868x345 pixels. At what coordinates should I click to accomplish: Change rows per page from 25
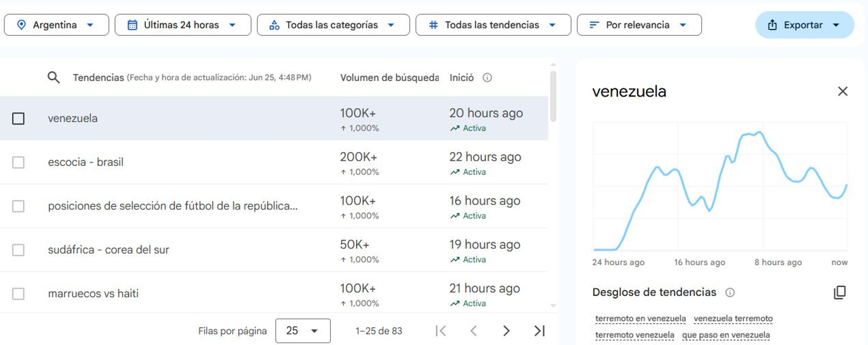coord(303,331)
